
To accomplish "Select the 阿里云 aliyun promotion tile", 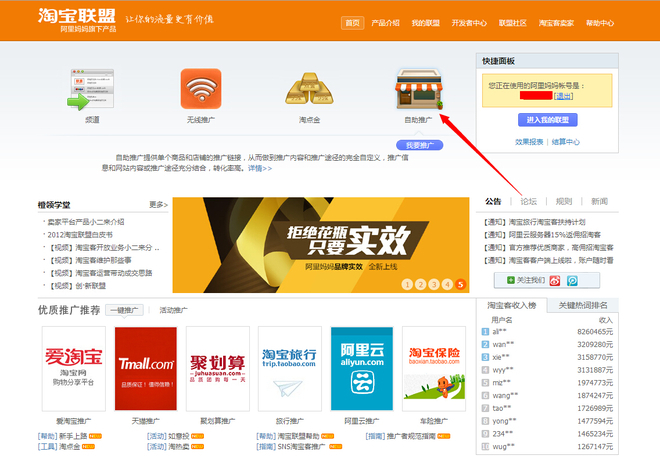I will 361,368.
